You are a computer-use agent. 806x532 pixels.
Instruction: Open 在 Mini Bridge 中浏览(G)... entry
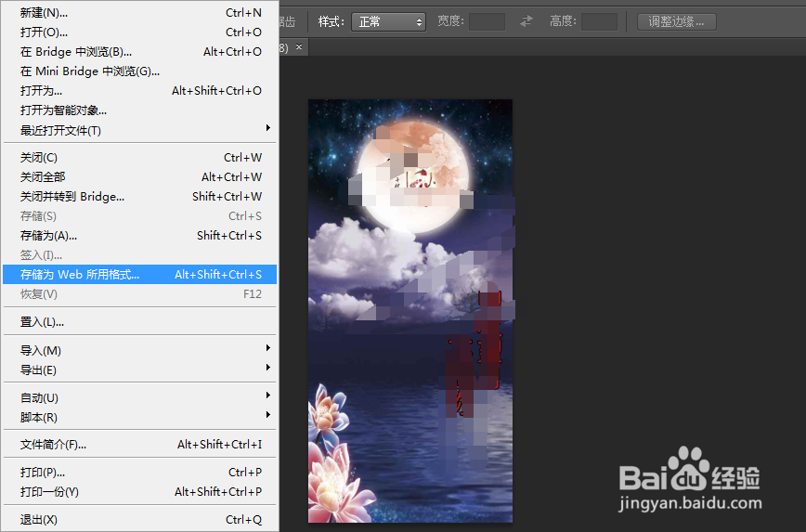click(x=140, y=71)
